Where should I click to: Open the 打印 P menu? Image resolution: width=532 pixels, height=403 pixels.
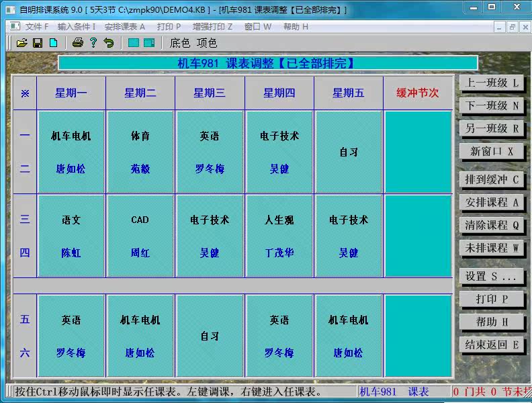[169, 27]
